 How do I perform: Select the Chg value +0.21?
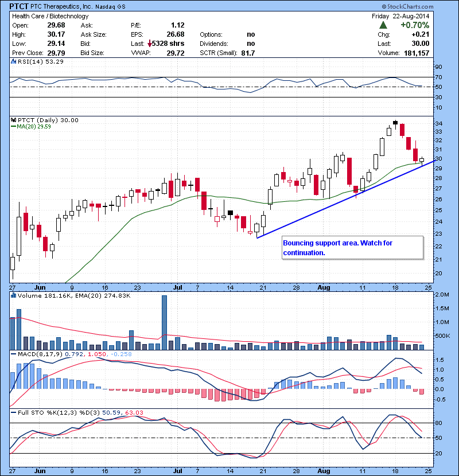(421, 34)
